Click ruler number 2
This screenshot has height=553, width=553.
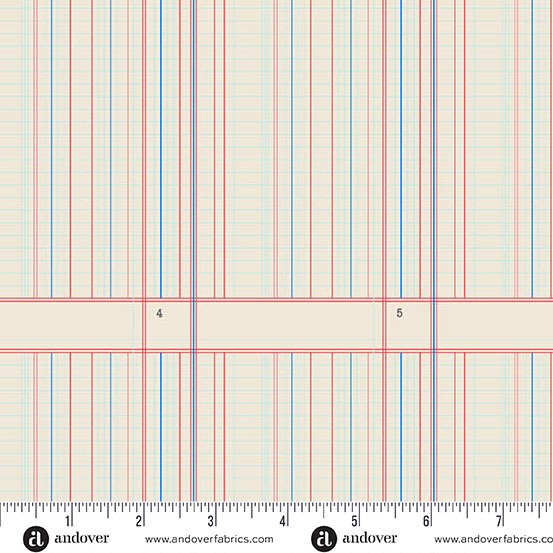click(139, 521)
